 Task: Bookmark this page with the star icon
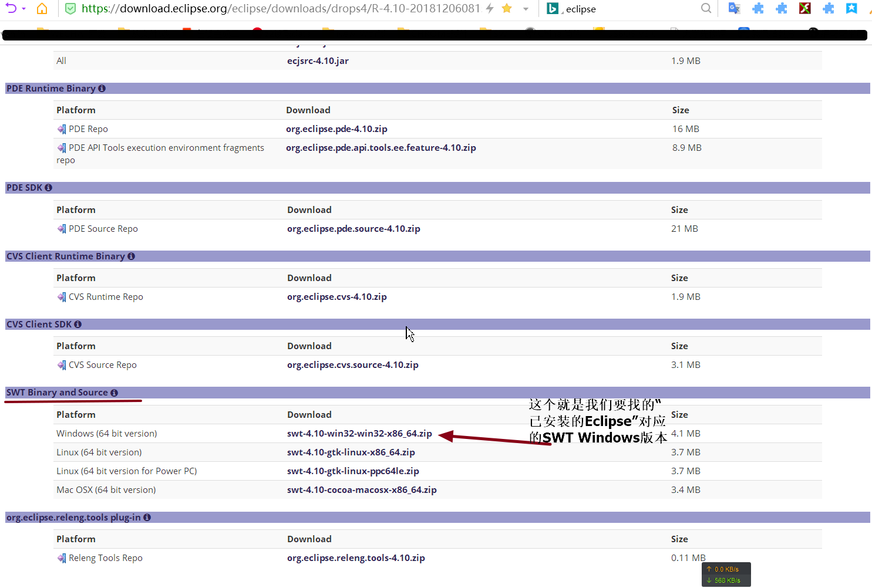click(x=507, y=8)
